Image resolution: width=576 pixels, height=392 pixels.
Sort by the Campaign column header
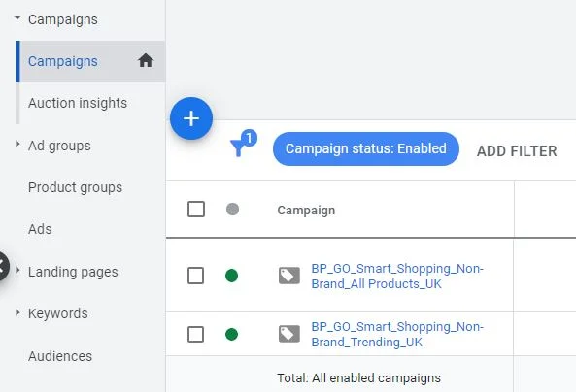tap(306, 211)
